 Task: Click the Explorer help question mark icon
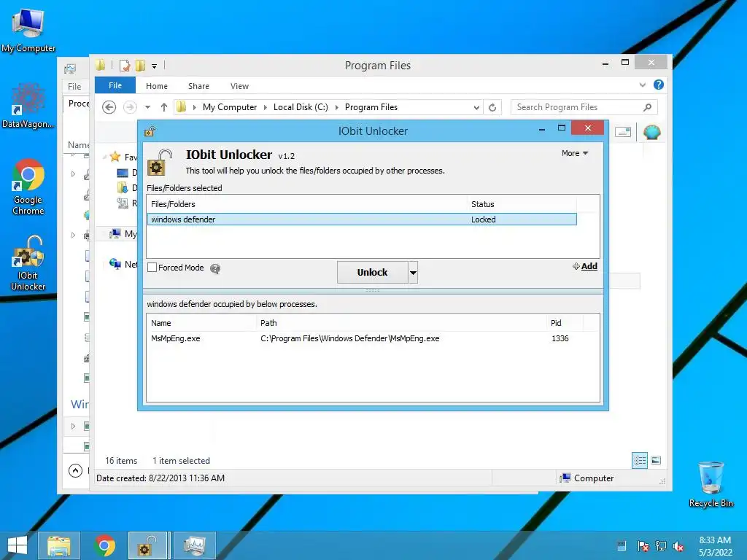point(659,85)
